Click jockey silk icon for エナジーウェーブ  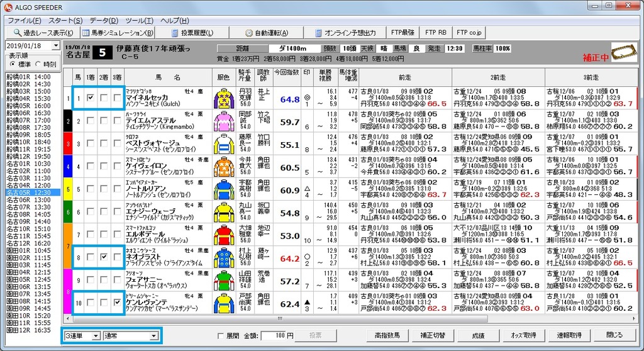coord(224,212)
